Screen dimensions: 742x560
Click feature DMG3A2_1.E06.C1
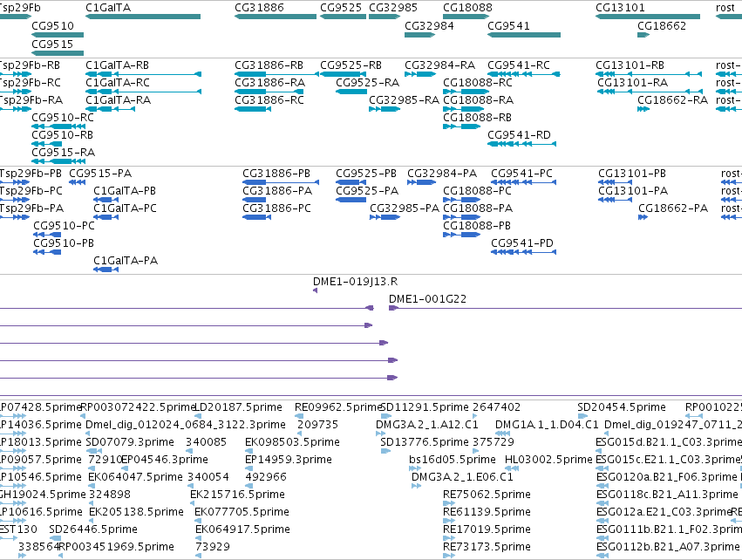pyautogui.click(x=462, y=477)
